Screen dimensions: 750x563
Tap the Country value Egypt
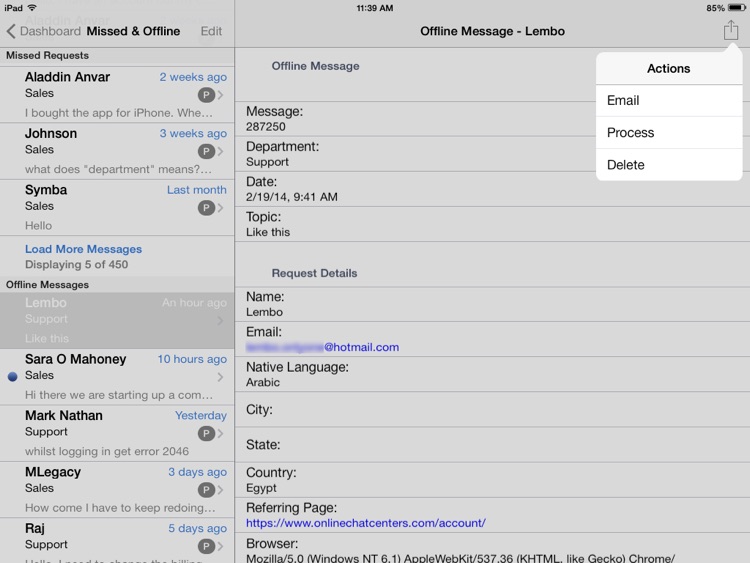pos(261,488)
